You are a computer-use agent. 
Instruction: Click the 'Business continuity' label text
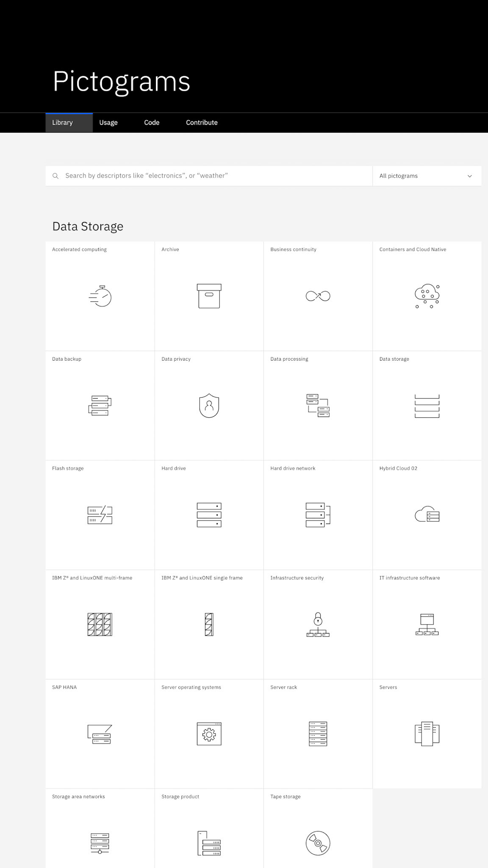tap(293, 249)
